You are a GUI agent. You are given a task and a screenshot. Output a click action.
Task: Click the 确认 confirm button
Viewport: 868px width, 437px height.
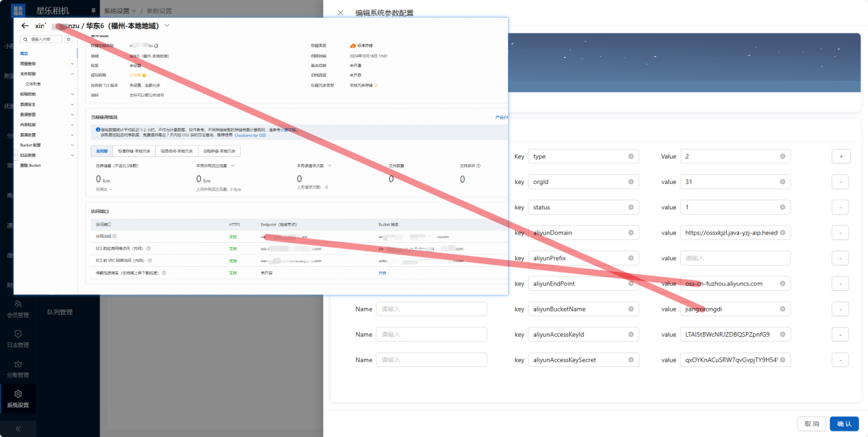click(844, 424)
